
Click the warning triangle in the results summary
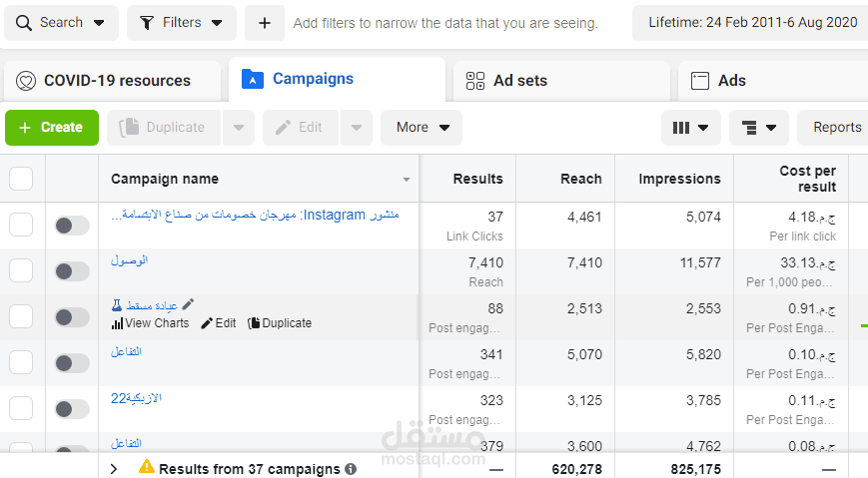(x=147, y=466)
